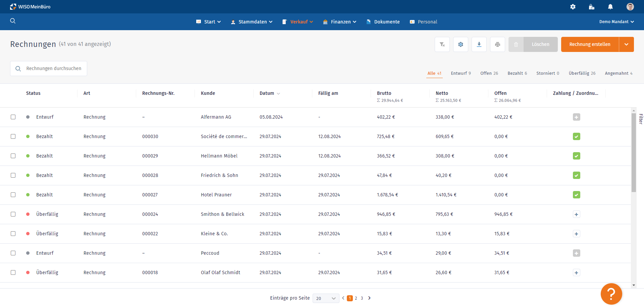Select checkbox for Olaf Olaf Schmidt row
644x308 pixels.
click(x=13, y=272)
